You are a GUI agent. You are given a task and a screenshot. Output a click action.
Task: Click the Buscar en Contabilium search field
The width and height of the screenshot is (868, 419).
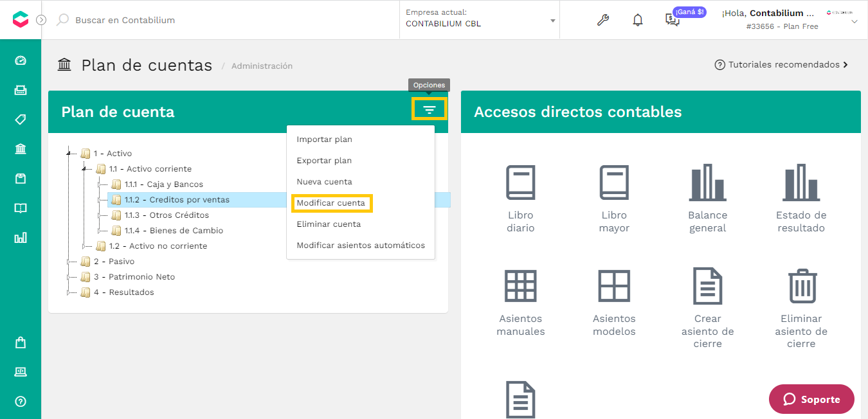click(125, 20)
